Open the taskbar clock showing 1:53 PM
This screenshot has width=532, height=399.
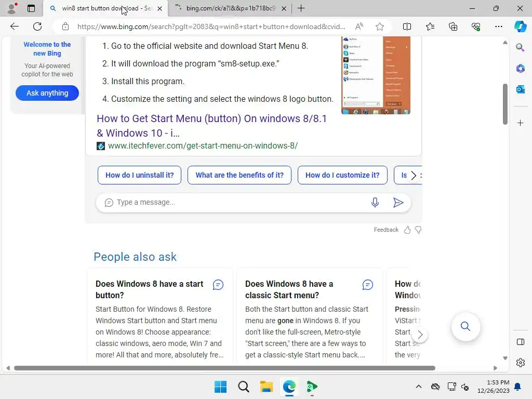(494, 387)
